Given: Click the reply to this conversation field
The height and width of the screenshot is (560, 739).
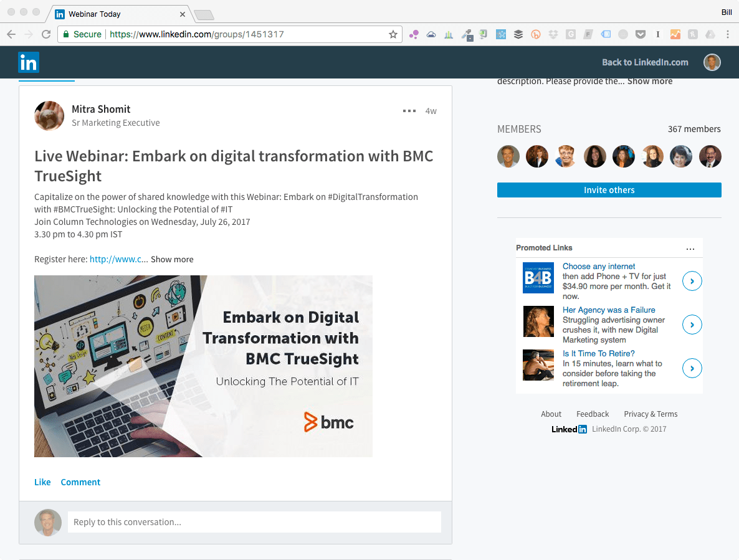Looking at the screenshot, I should [x=254, y=522].
